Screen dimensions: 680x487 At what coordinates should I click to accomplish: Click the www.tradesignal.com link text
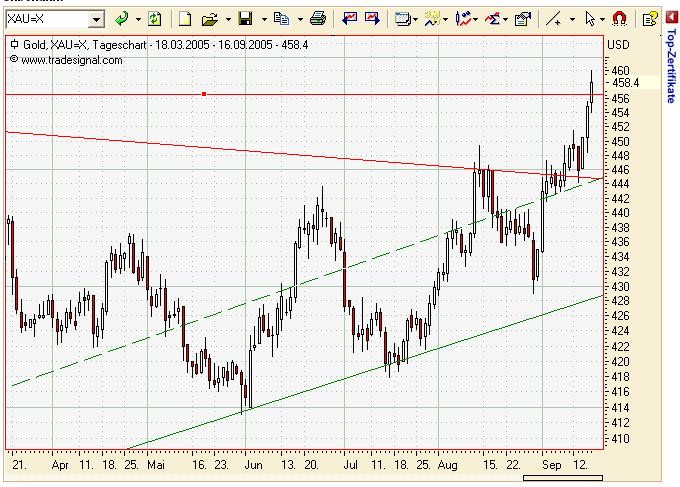[x=72, y=60]
